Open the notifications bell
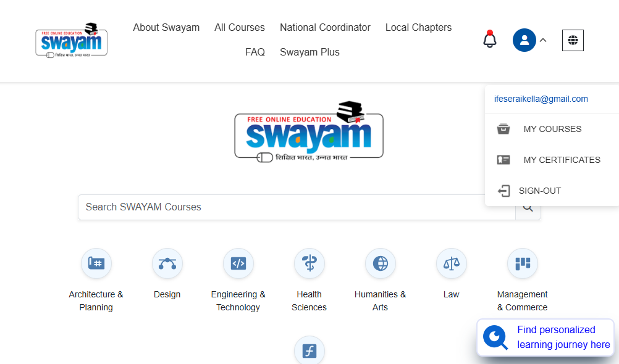This screenshot has width=619, height=364. pyautogui.click(x=489, y=39)
